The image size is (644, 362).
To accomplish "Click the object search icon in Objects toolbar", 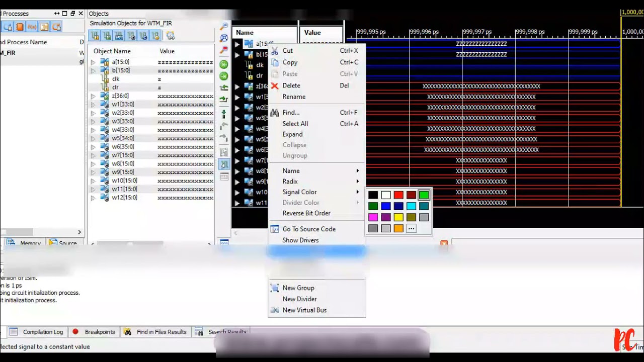I will point(170,36).
